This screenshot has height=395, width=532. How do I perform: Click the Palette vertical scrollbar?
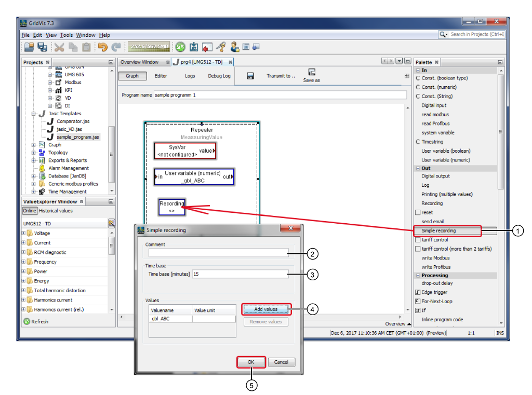[x=501, y=130]
